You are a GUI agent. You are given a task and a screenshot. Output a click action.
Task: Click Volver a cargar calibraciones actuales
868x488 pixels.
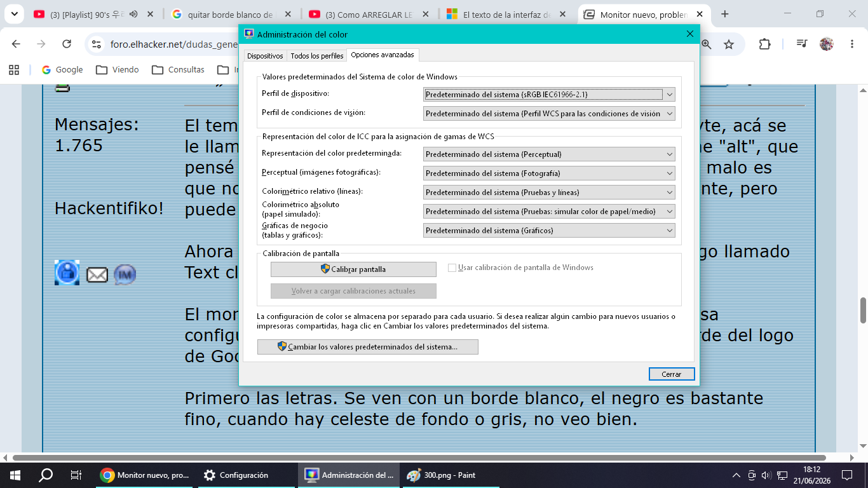click(x=353, y=291)
